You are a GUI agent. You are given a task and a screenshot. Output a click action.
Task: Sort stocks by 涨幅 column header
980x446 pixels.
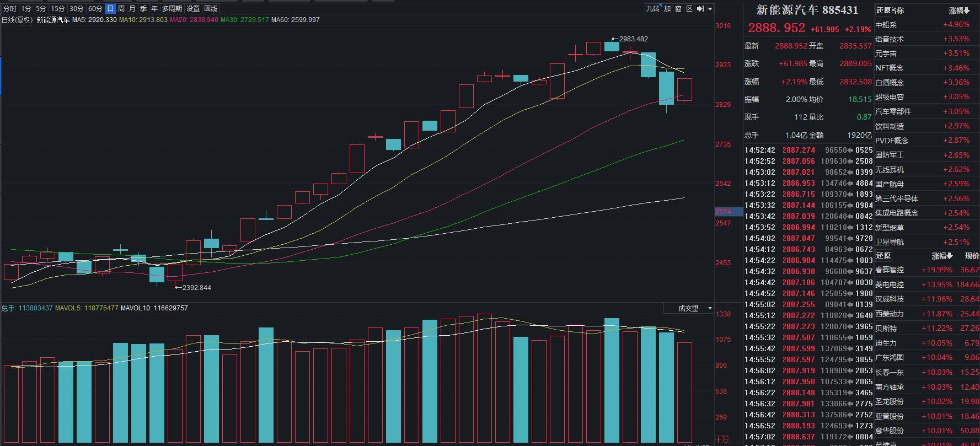tap(942, 256)
